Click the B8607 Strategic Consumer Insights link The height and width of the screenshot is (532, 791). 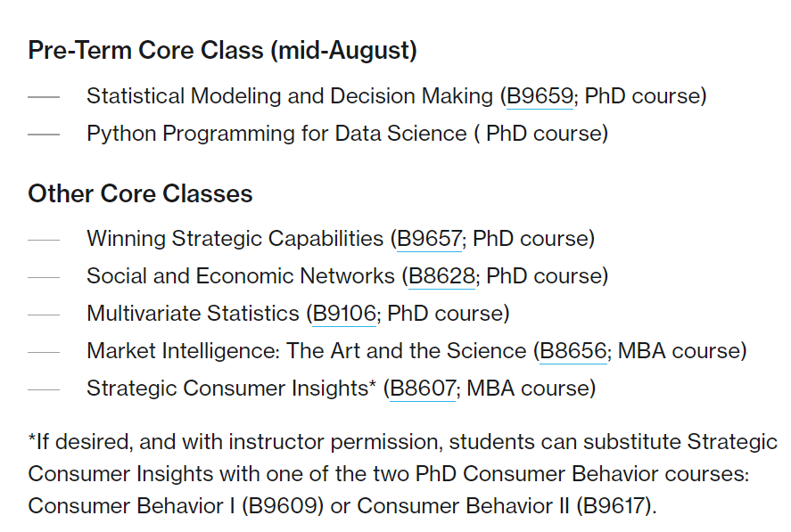click(x=423, y=389)
